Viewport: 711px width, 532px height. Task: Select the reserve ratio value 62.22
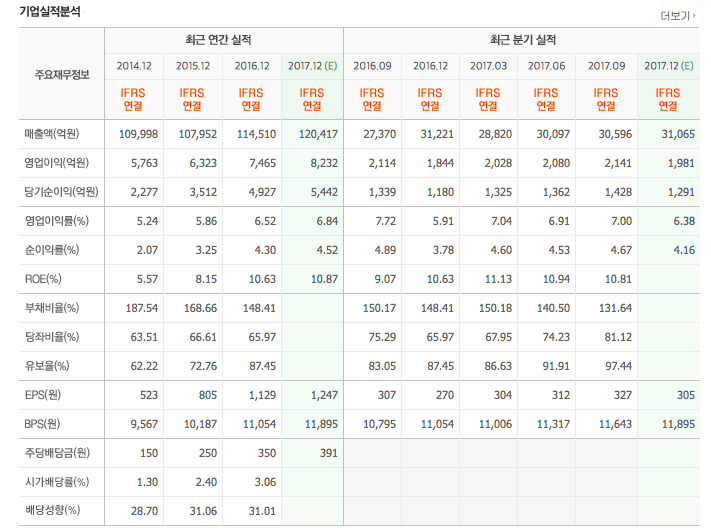[144, 366]
